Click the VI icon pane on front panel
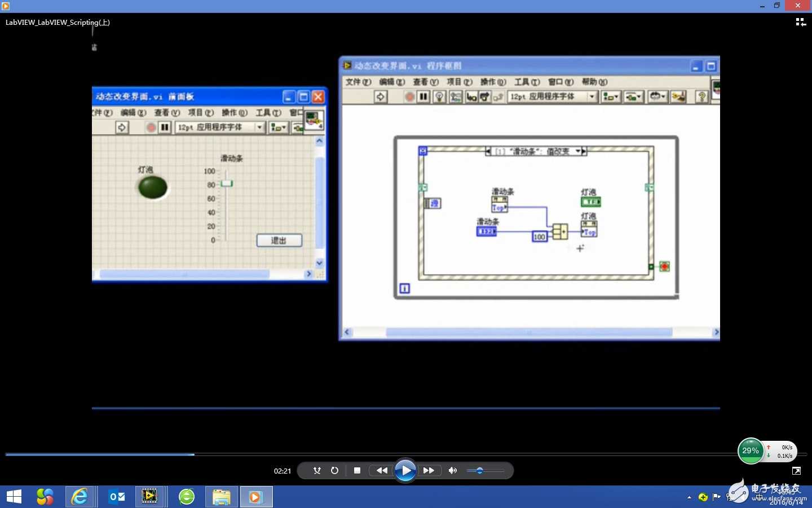This screenshot has height=508, width=812. pos(314,120)
